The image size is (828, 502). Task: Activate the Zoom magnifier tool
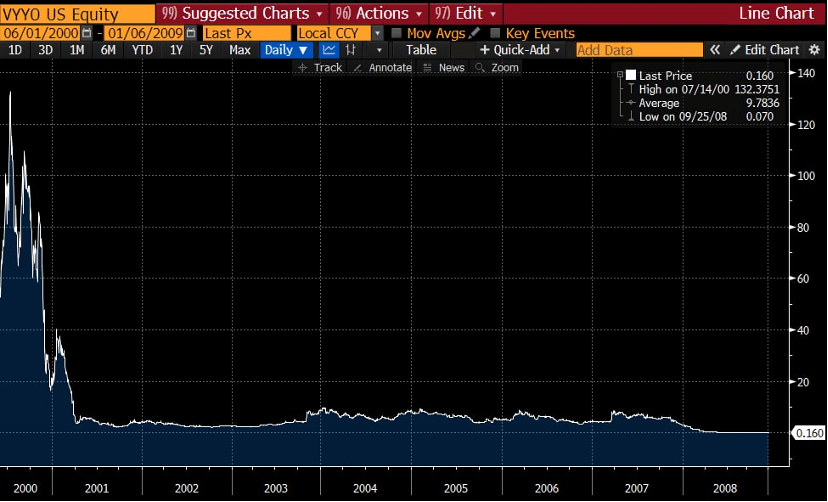497,67
